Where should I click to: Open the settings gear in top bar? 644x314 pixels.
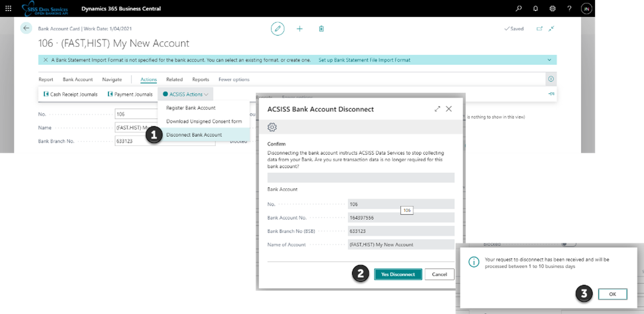(552, 8)
